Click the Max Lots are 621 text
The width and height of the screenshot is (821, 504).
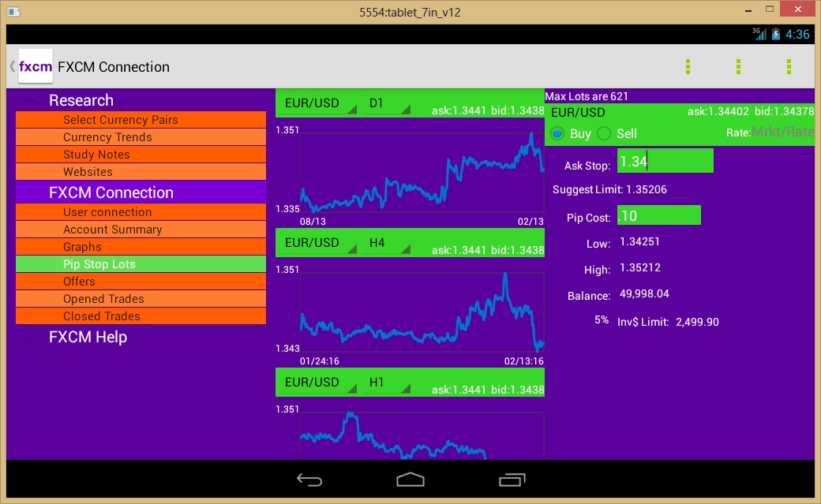[587, 96]
